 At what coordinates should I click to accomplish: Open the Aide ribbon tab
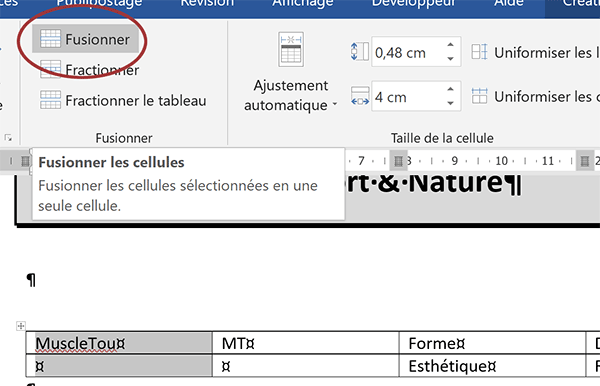click(509, 4)
